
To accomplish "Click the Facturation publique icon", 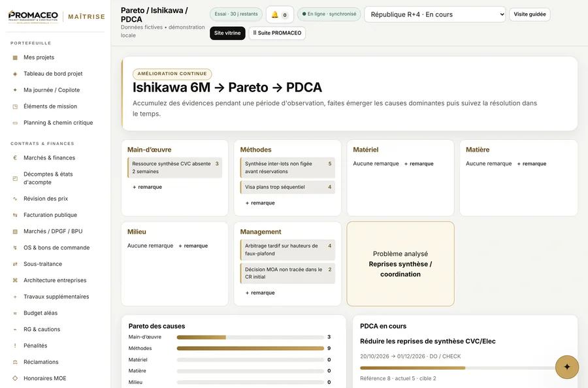I will tap(15, 215).
